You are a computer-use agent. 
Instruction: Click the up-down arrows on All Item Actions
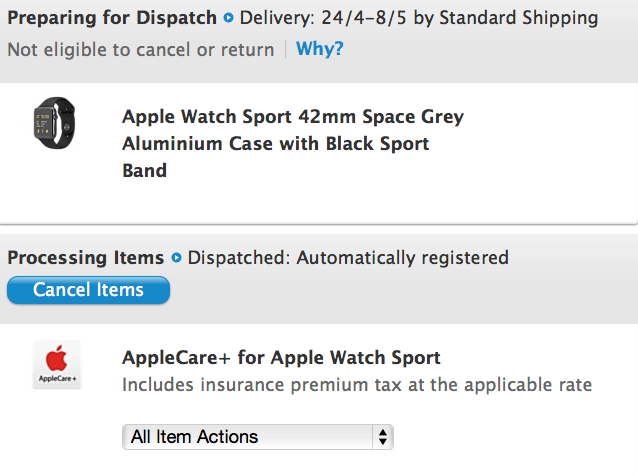tap(382, 437)
